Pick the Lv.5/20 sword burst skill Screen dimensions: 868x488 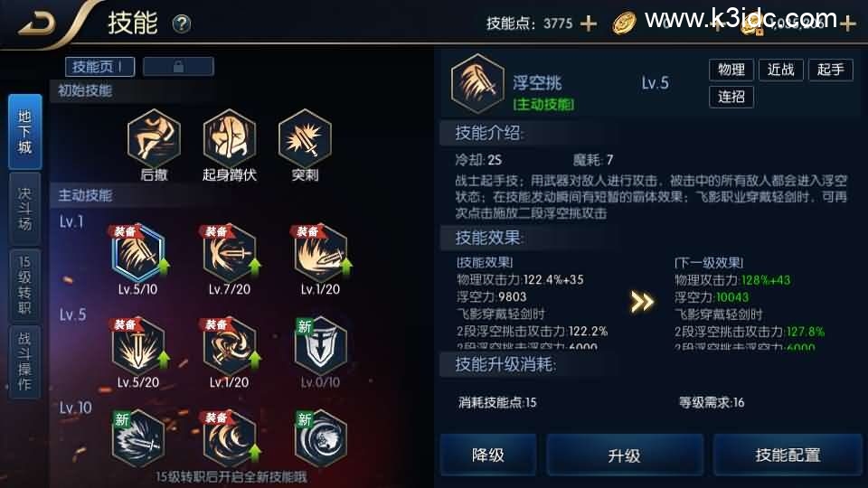coord(137,346)
